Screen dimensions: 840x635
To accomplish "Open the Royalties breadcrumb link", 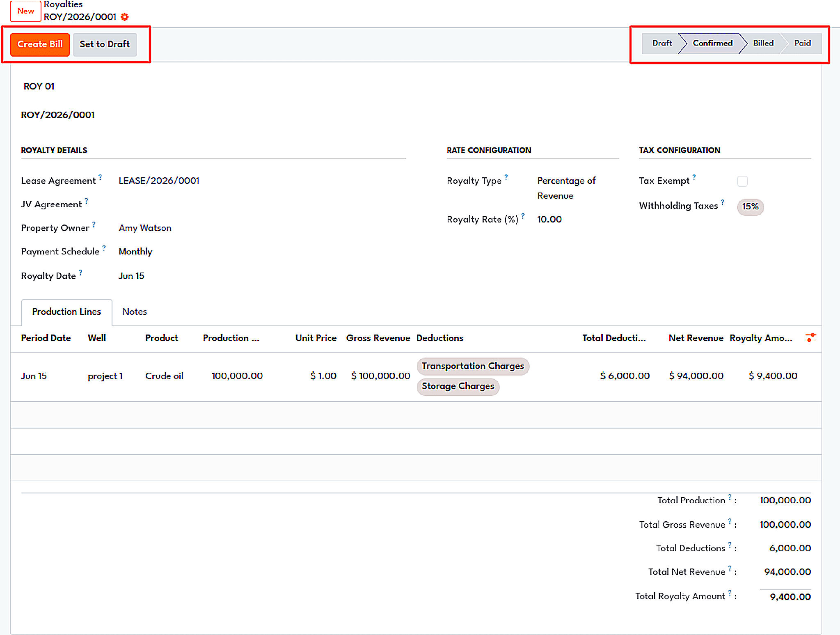I will pyautogui.click(x=63, y=5).
